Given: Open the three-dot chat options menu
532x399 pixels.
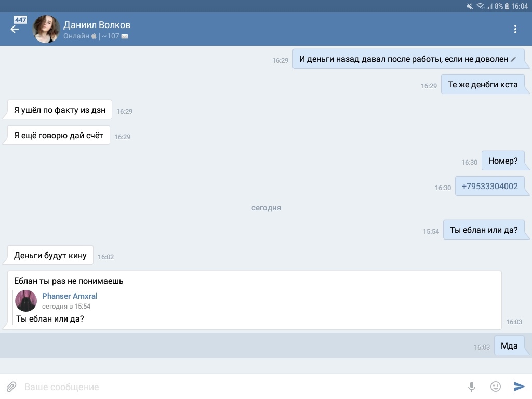Looking at the screenshot, I should (515, 29).
